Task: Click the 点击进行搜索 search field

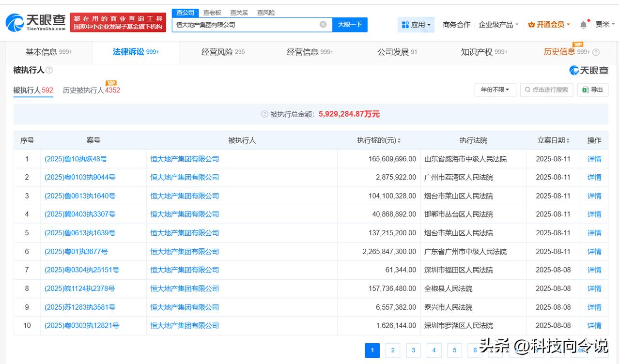Action: tap(547, 90)
